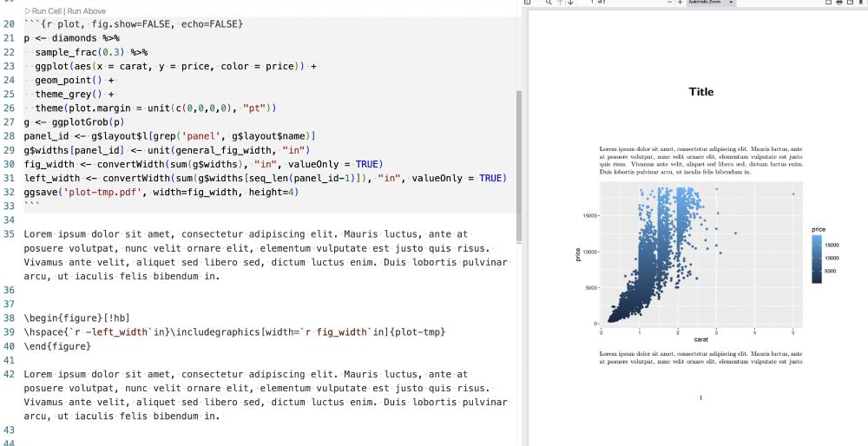Click '\begin{figure}[!hb]' on line 38

click(x=76, y=318)
